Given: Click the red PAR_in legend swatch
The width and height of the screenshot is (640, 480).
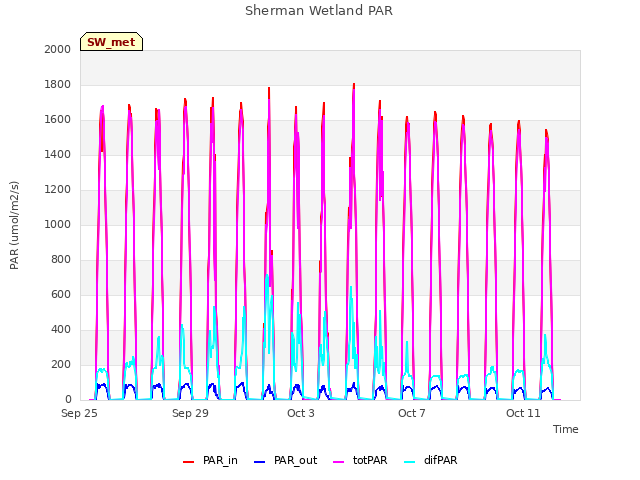Looking at the screenshot, I should (188, 462).
